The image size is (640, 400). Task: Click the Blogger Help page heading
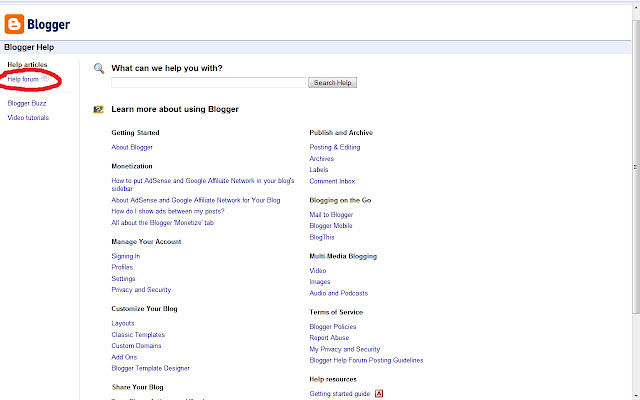click(29, 47)
